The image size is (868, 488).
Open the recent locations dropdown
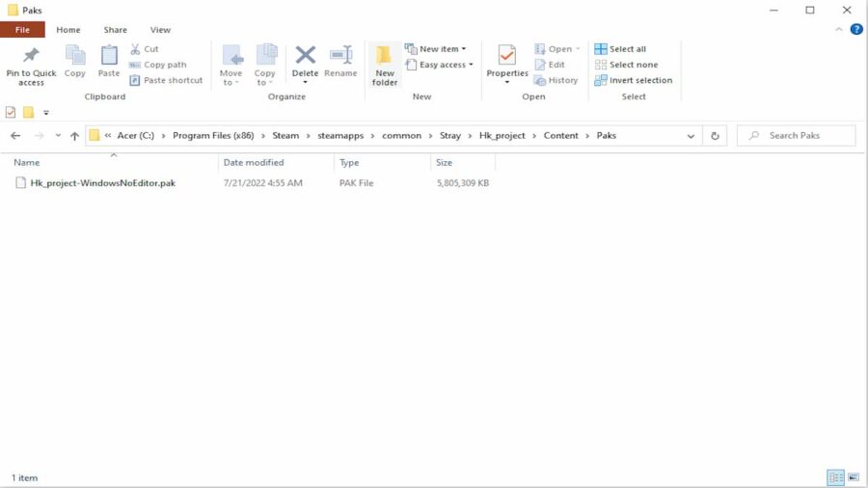click(x=58, y=136)
